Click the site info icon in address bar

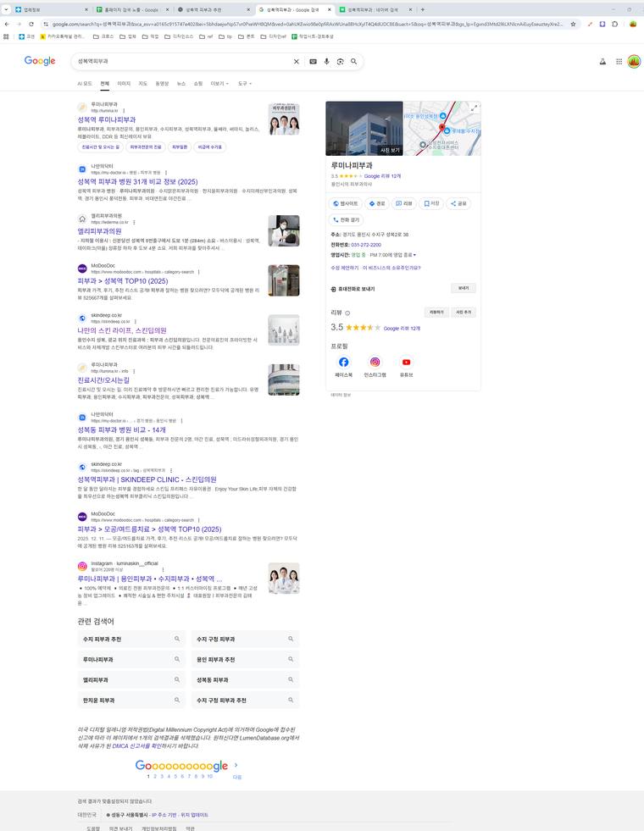46,24
